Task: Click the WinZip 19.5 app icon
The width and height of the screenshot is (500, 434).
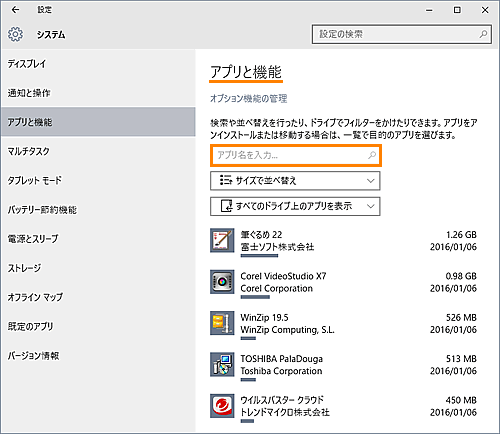Action: (x=222, y=323)
